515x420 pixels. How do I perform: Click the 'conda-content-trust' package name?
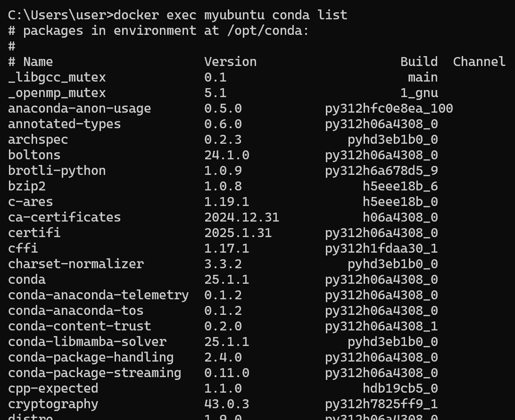pos(79,326)
